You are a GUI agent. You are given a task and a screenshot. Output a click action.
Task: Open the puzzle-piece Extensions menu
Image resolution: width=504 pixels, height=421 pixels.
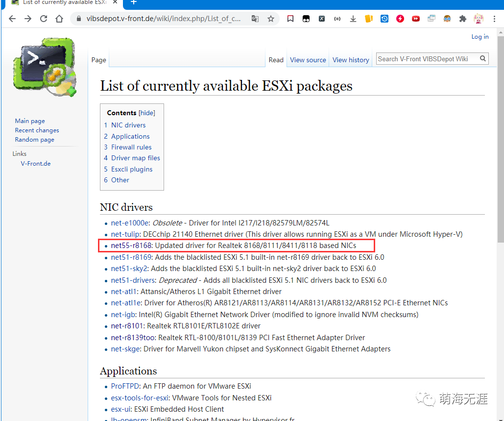coord(462,19)
